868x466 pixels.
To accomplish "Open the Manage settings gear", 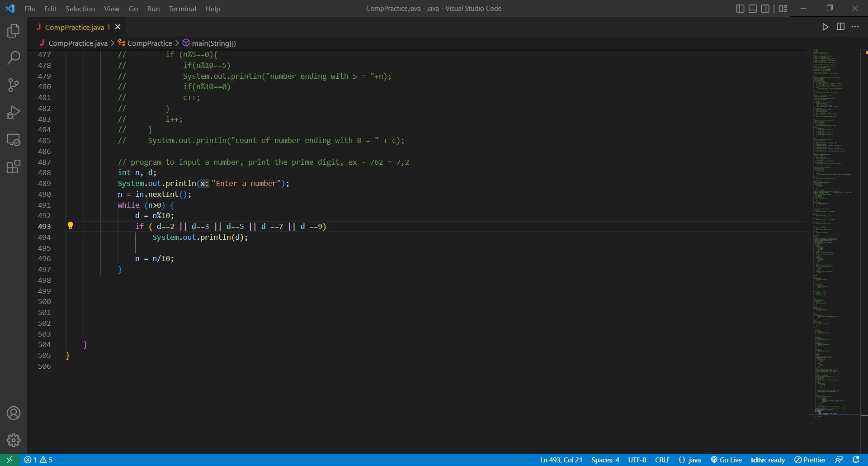I will 14,440.
